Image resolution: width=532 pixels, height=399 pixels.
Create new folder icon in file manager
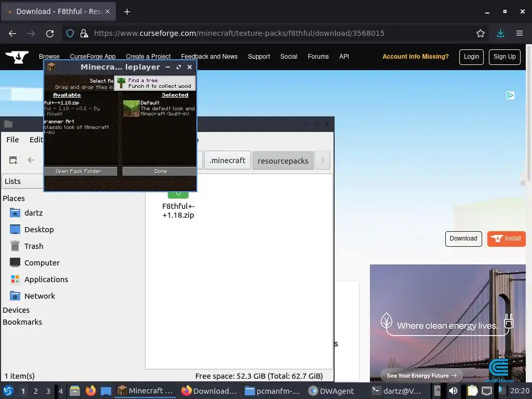(x=13, y=160)
